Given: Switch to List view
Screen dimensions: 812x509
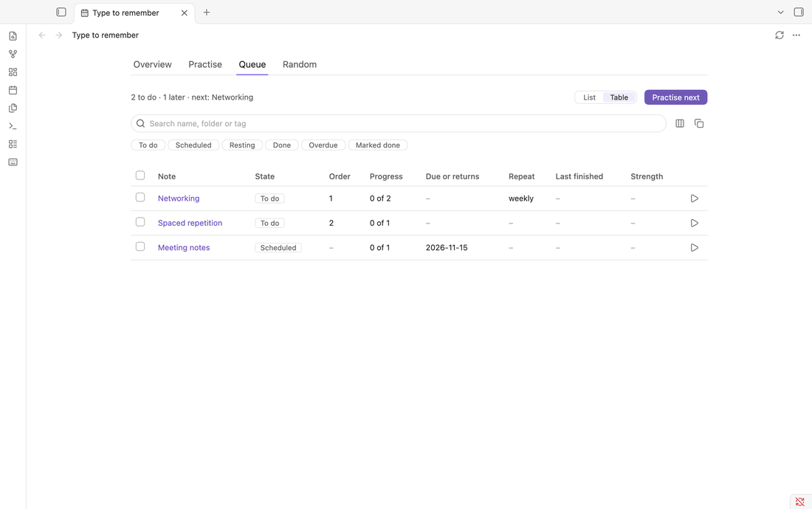Looking at the screenshot, I should point(589,97).
